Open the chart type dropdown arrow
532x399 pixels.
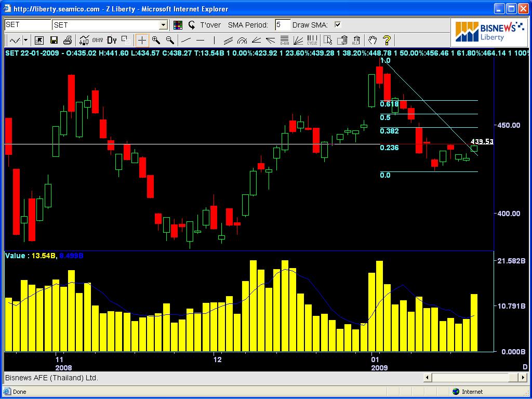pos(26,41)
